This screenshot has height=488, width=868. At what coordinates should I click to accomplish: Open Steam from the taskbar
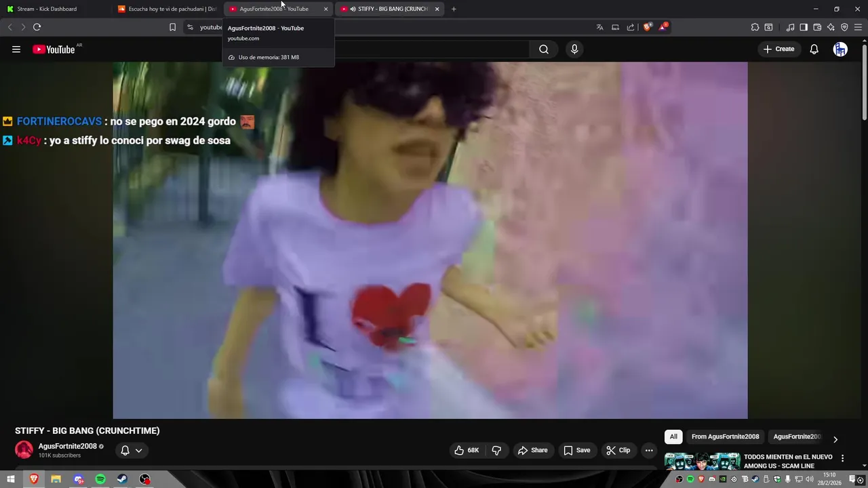click(123, 479)
